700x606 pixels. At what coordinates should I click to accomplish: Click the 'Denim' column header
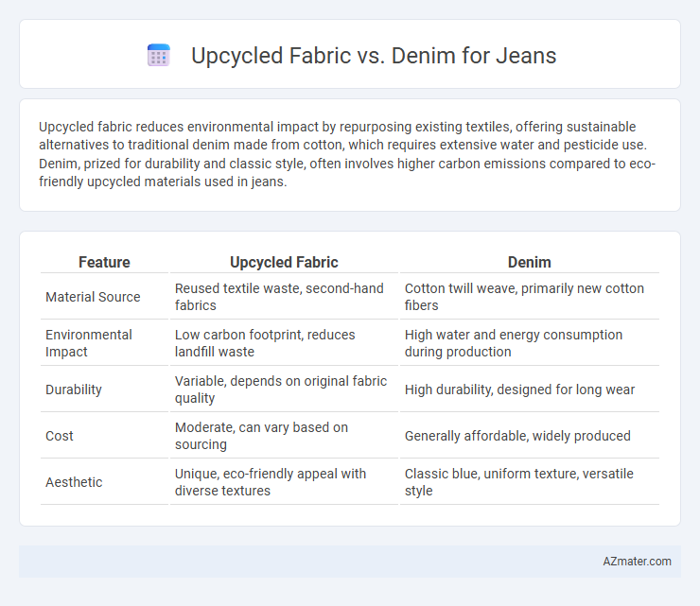click(x=530, y=262)
